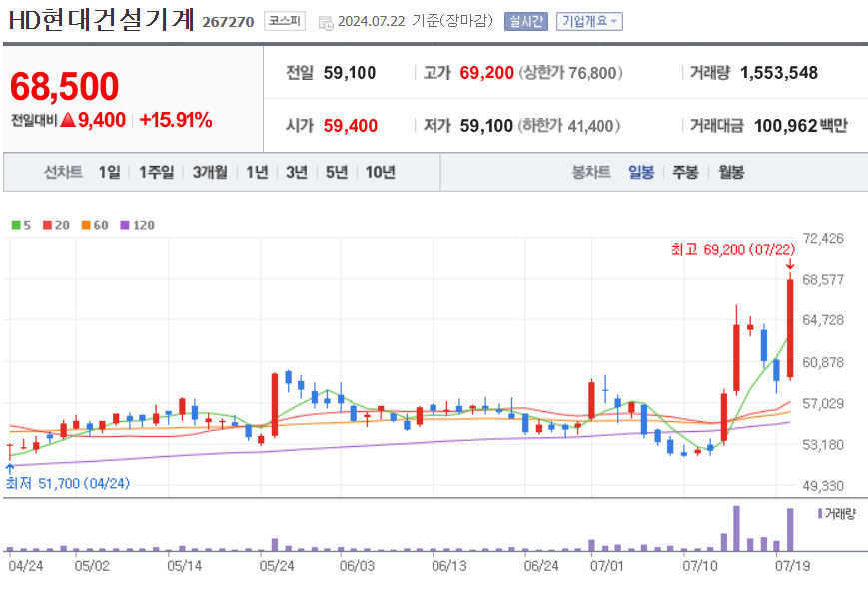
Task: Select the 주봉 weekly candle chart
Action: pos(686,172)
